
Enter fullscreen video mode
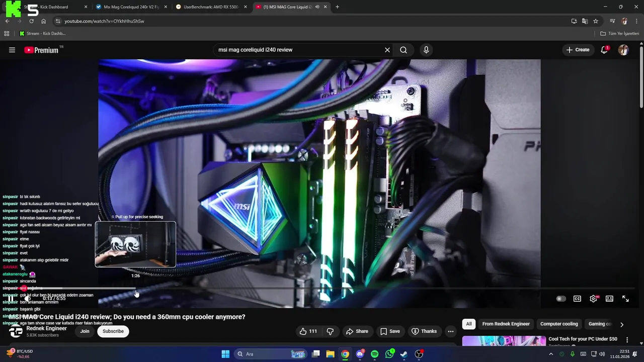point(625,299)
